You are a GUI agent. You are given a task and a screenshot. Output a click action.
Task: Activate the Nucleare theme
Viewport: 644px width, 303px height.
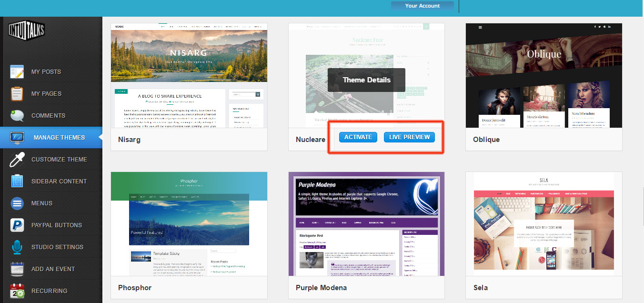tap(358, 137)
